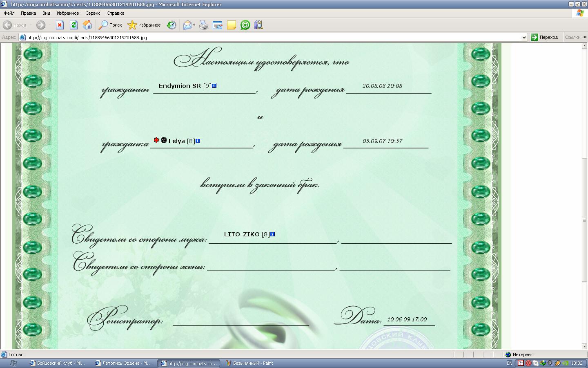Open the Файл menu
Screen dimensions: 588x368
click(9, 13)
